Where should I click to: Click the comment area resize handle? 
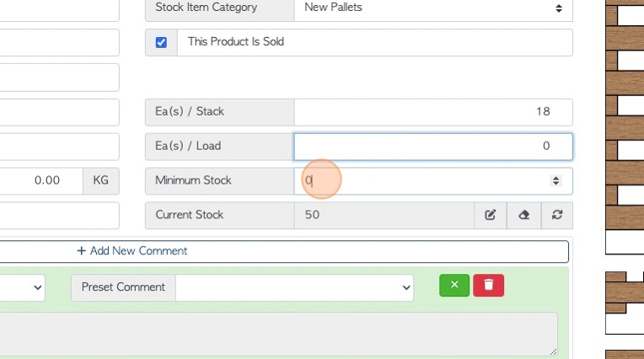[x=553, y=351]
